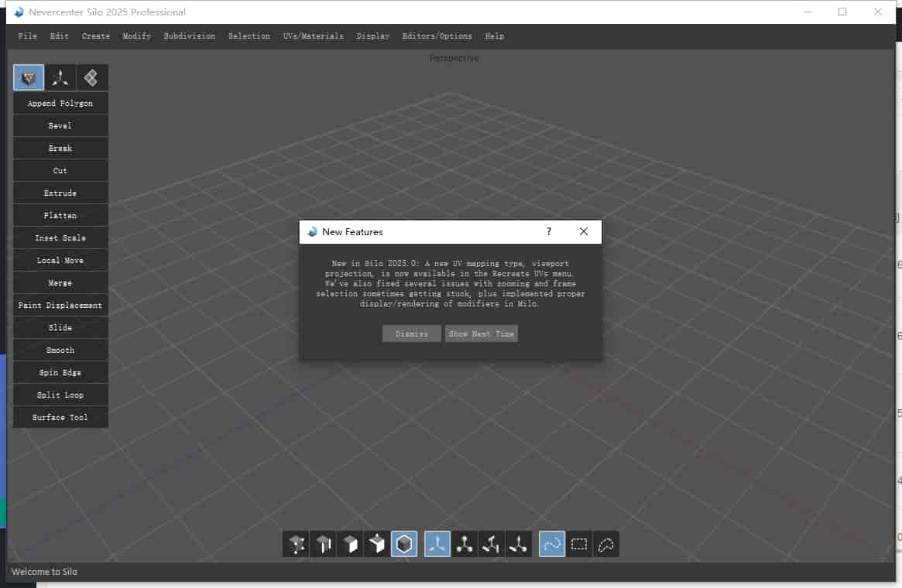The width and height of the screenshot is (902, 588).
Task: Activate face selection mode icon
Action: pyautogui.click(x=350, y=545)
